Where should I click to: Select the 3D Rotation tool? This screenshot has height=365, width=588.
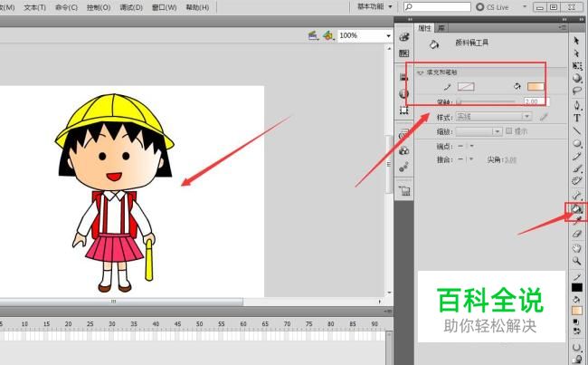(x=577, y=78)
